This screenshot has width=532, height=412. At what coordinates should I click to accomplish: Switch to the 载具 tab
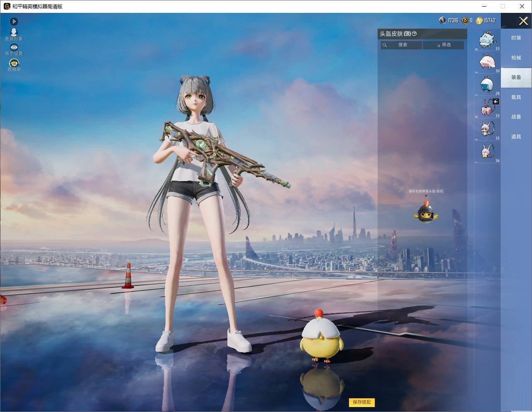516,97
